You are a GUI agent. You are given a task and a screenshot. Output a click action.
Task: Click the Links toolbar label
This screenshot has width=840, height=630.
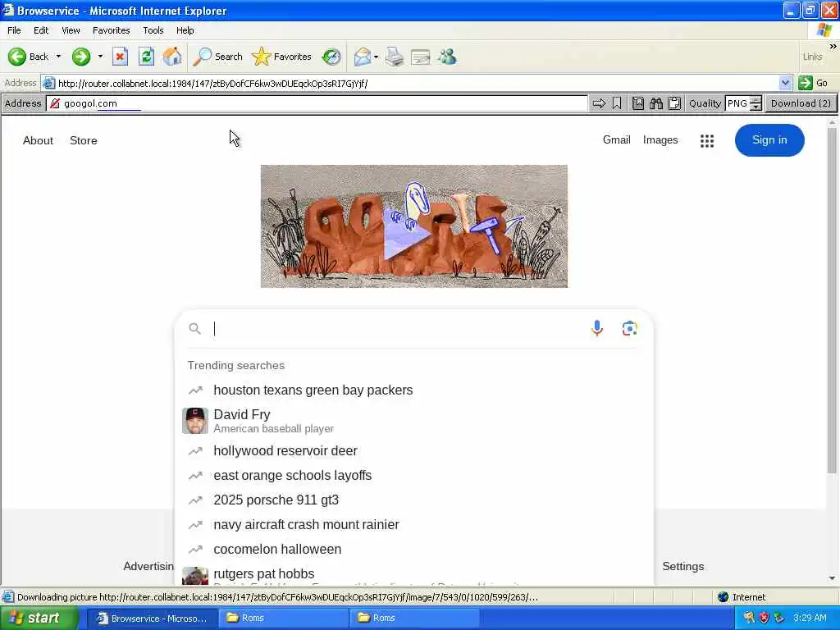click(812, 57)
